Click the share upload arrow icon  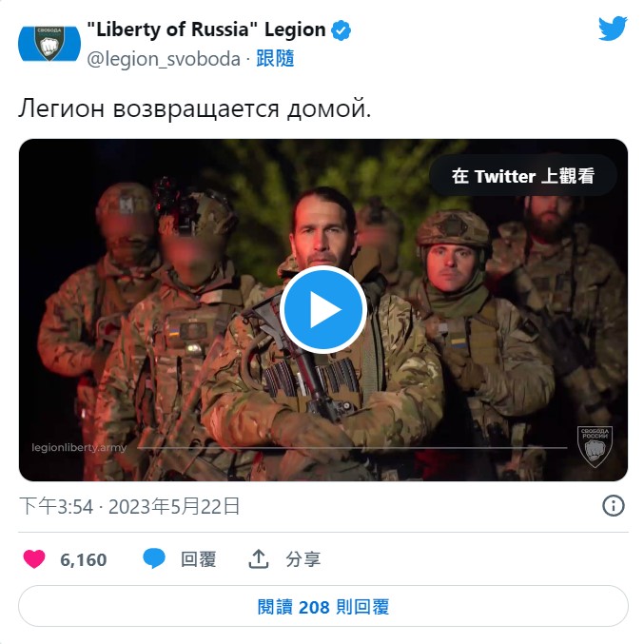pyautogui.click(x=259, y=558)
